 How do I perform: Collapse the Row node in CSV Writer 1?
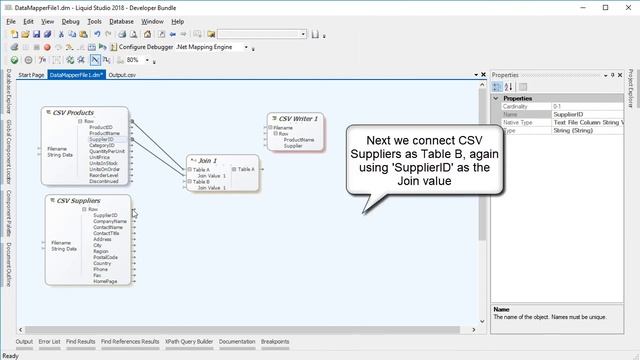(276, 133)
